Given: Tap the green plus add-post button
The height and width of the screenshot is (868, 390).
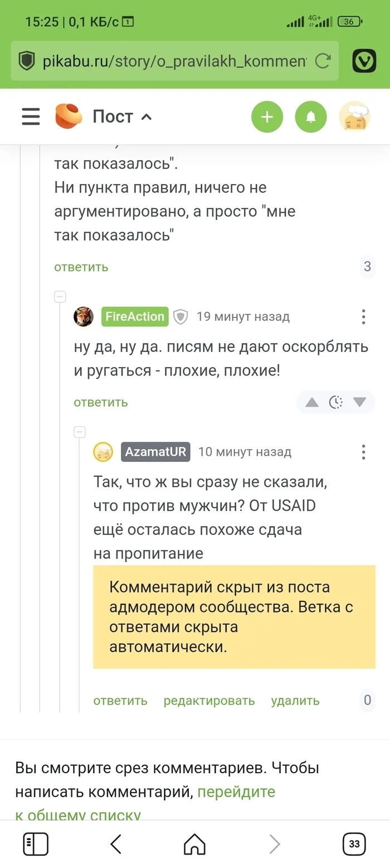Looking at the screenshot, I should coord(267,117).
